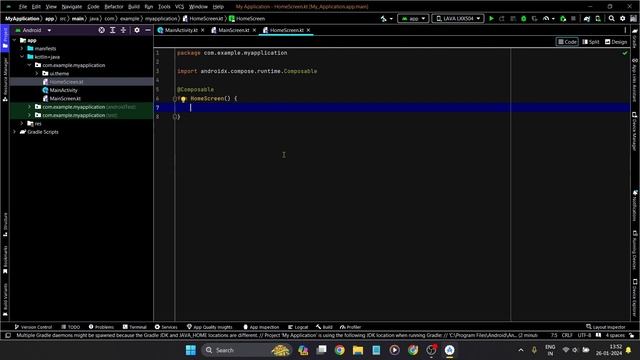Click the Windows Start button
The width and height of the screenshot is (640, 360).
point(191,350)
